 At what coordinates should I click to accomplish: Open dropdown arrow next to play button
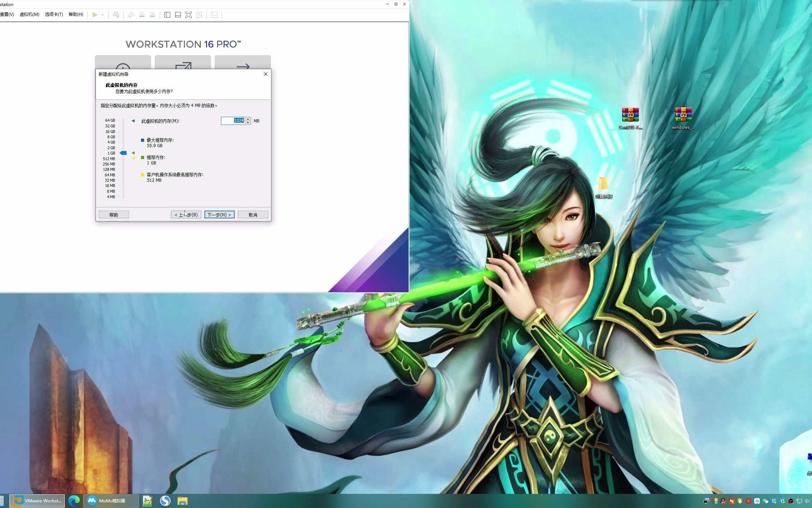pos(103,14)
